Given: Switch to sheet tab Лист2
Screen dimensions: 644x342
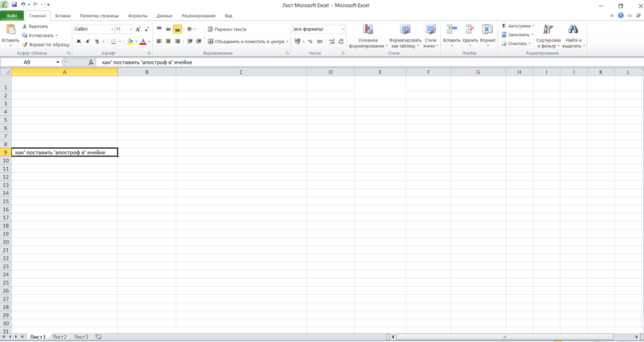Looking at the screenshot, I should point(59,336).
